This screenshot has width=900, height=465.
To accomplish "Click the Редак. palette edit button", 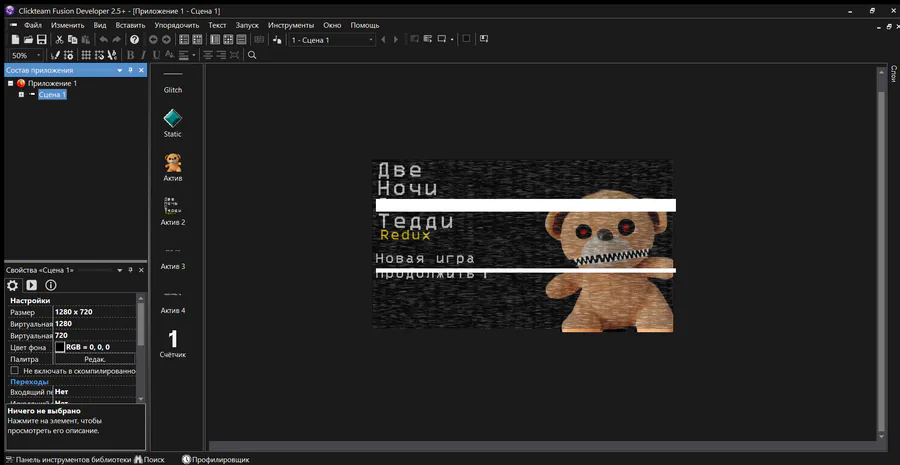I will [95, 359].
